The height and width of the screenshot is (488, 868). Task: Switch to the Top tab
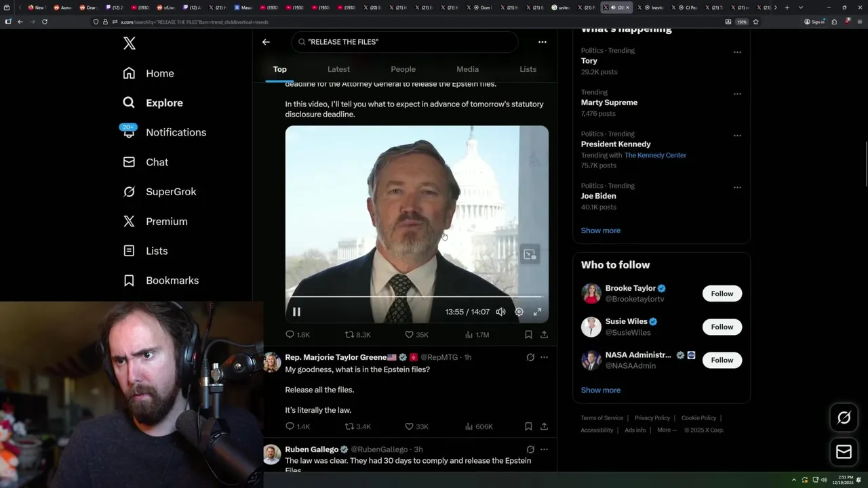pyautogui.click(x=279, y=69)
